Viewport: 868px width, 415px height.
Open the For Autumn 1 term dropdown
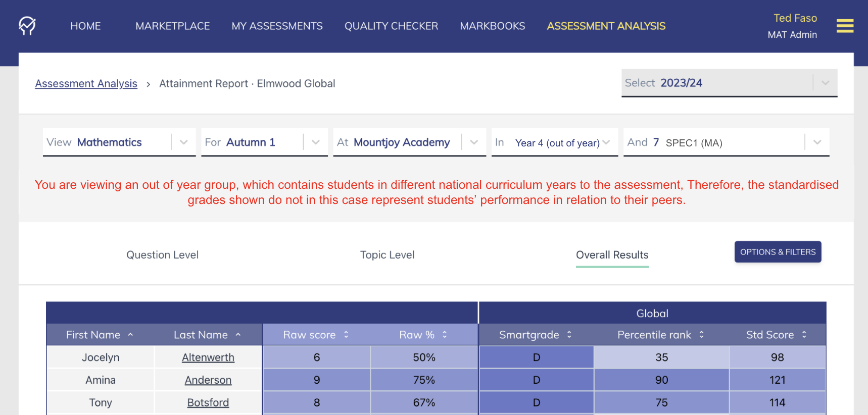264,142
